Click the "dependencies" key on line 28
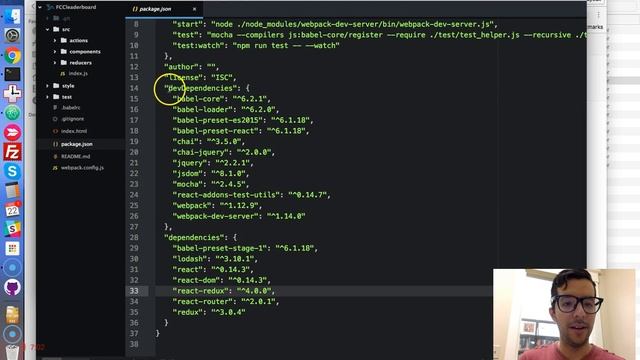 pos(194,238)
